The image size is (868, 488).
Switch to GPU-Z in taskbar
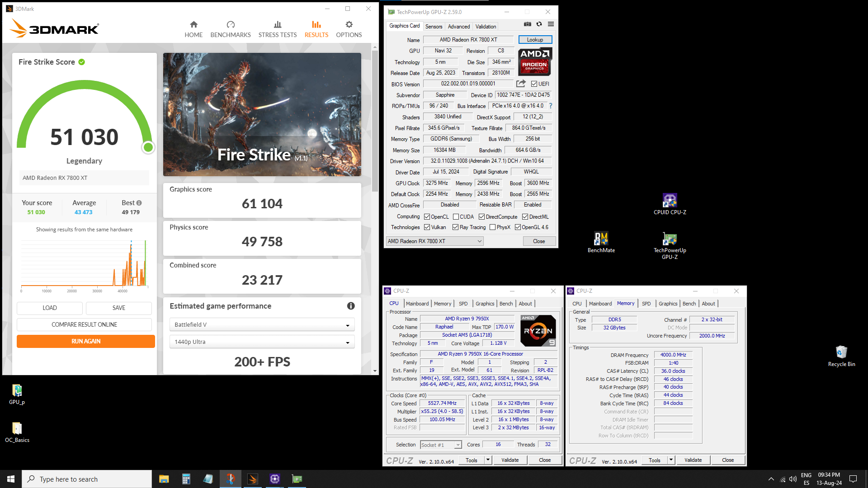(x=297, y=479)
